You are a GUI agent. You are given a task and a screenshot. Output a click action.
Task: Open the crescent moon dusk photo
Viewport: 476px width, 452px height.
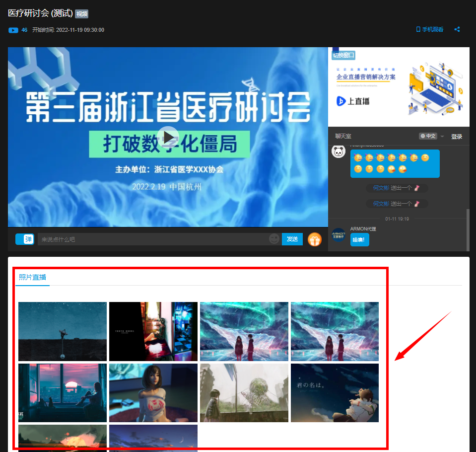(x=153, y=438)
